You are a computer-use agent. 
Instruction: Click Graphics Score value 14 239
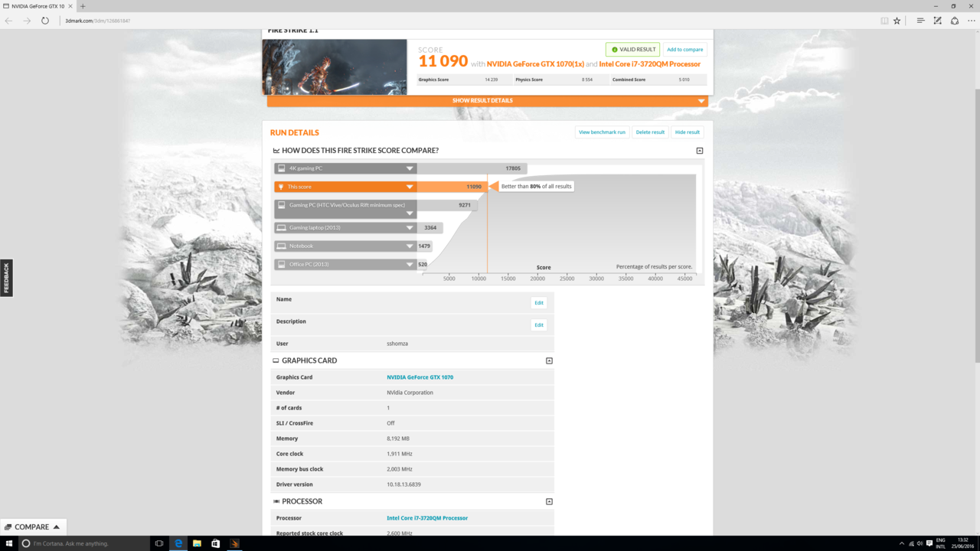(x=492, y=80)
